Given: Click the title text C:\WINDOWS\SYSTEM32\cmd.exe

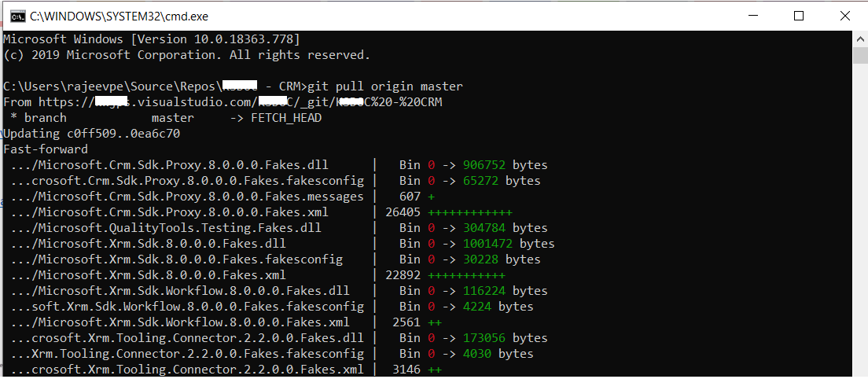Looking at the screenshot, I should point(119,17).
